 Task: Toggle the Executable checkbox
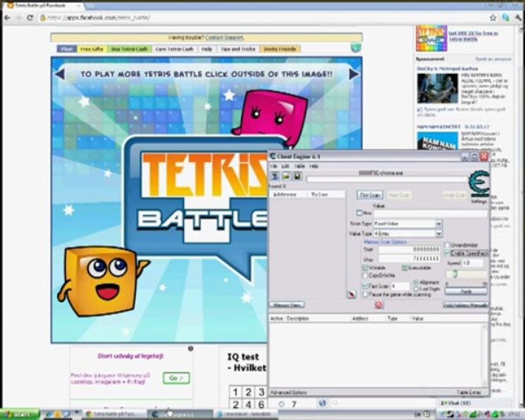(x=404, y=268)
